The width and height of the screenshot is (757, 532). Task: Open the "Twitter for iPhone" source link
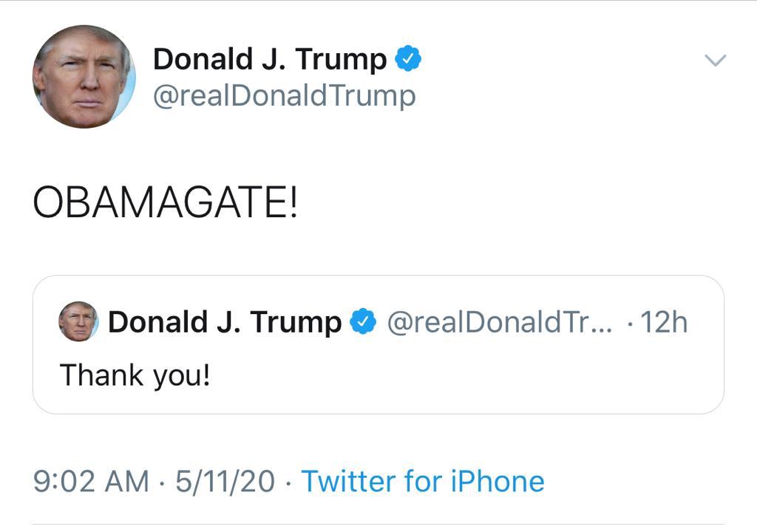coord(423,482)
